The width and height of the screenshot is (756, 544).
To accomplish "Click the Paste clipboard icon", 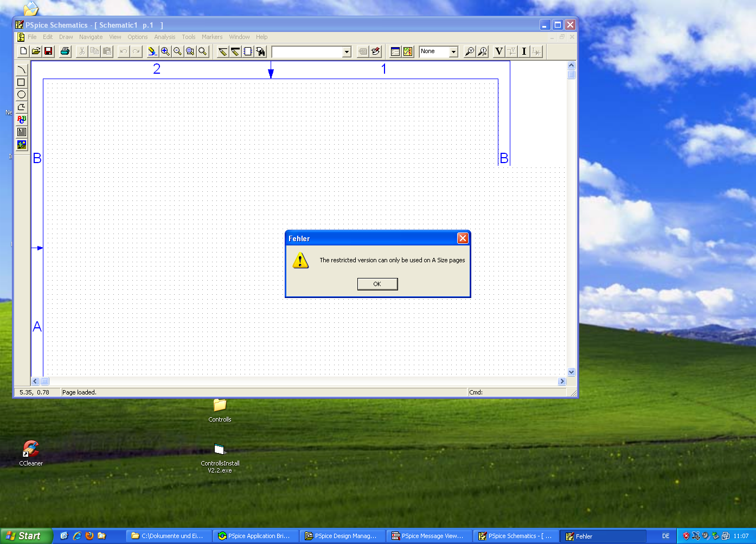I will click(x=107, y=51).
